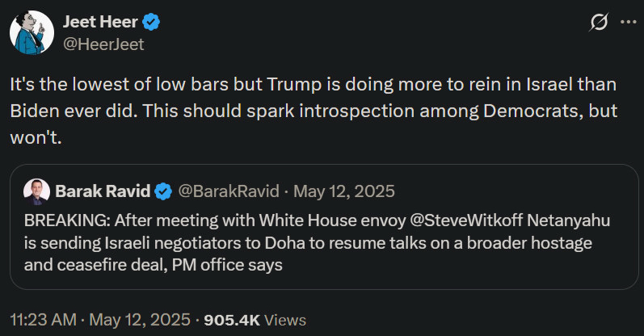
Task: Open the Grok slashed-circle icon
Action: [599, 23]
